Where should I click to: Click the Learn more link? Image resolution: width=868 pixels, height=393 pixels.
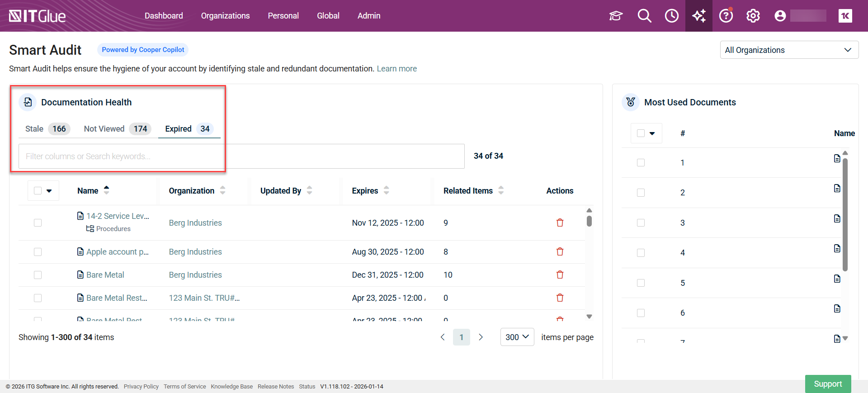396,69
